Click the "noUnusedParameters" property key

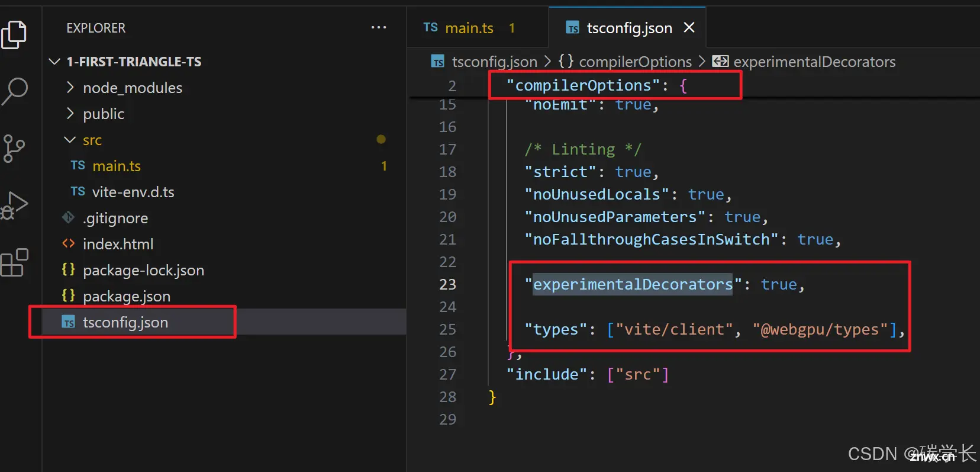[615, 217]
